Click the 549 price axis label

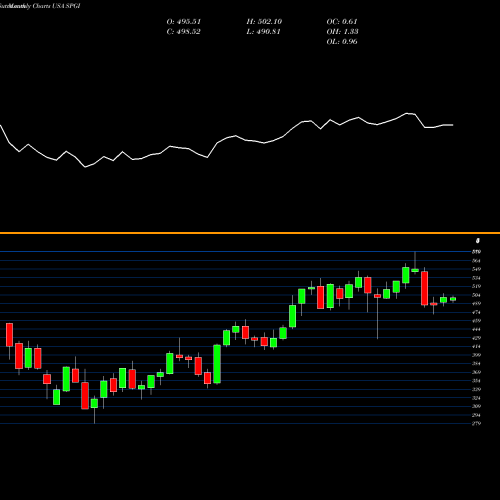(x=476, y=269)
